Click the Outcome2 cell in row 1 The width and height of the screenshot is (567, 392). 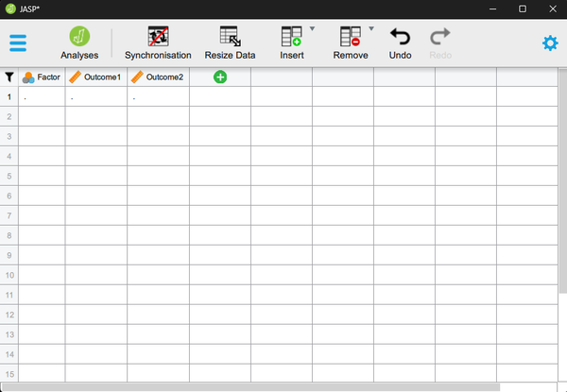click(159, 96)
